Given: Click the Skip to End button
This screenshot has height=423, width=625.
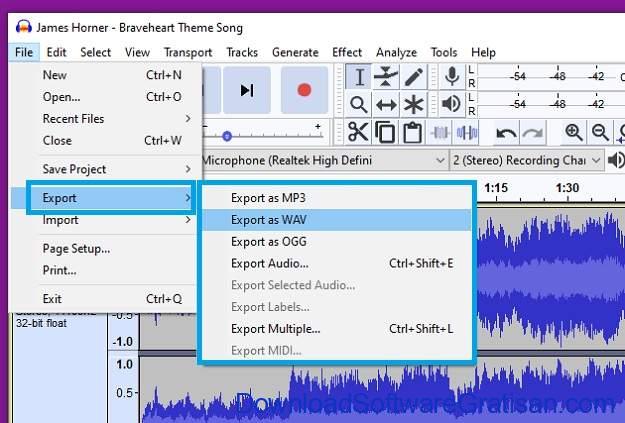Looking at the screenshot, I should (x=247, y=90).
